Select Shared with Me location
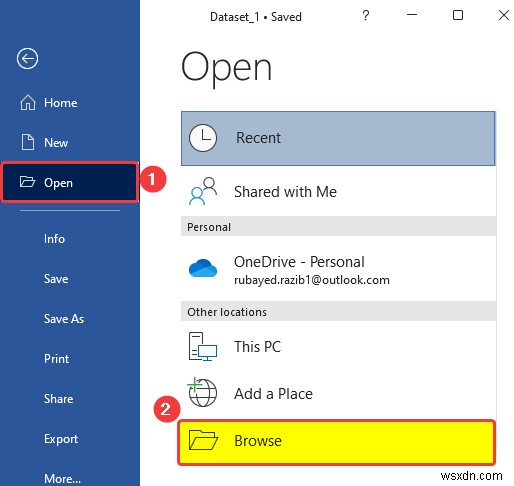Viewport: 514px width, 486px height. (285, 192)
